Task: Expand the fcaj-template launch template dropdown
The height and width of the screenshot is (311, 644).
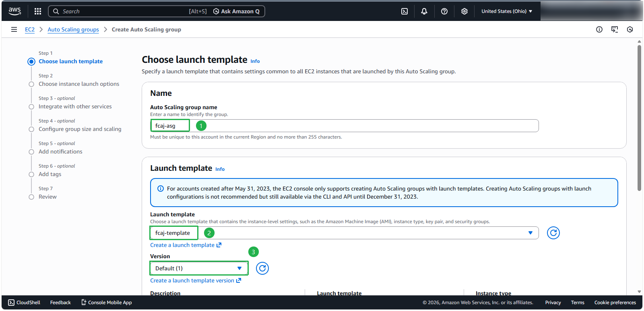Action: coord(344,233)
